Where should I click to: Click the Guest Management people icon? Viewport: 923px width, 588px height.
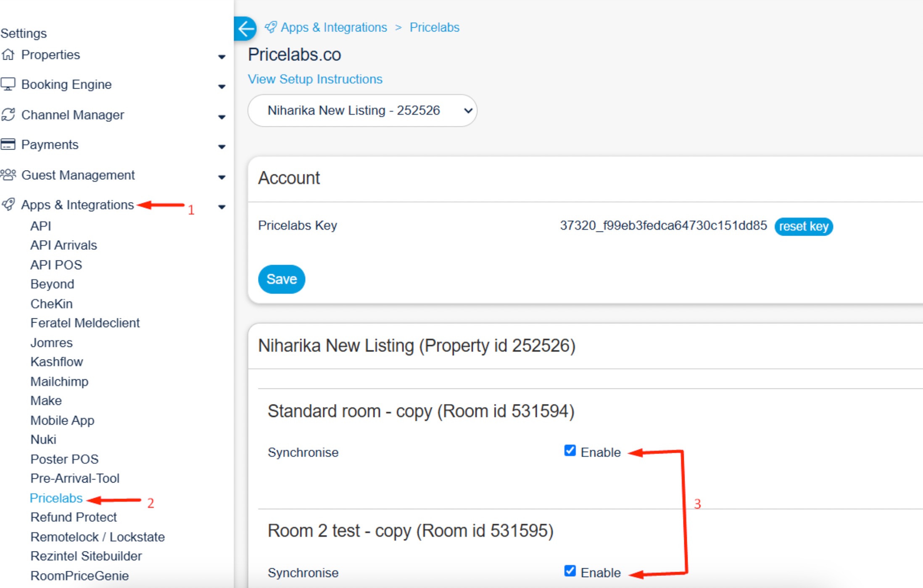coord(8,175)
